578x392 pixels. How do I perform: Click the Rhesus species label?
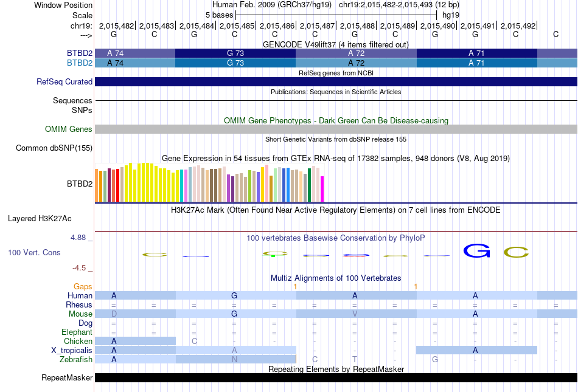[79, 304]
